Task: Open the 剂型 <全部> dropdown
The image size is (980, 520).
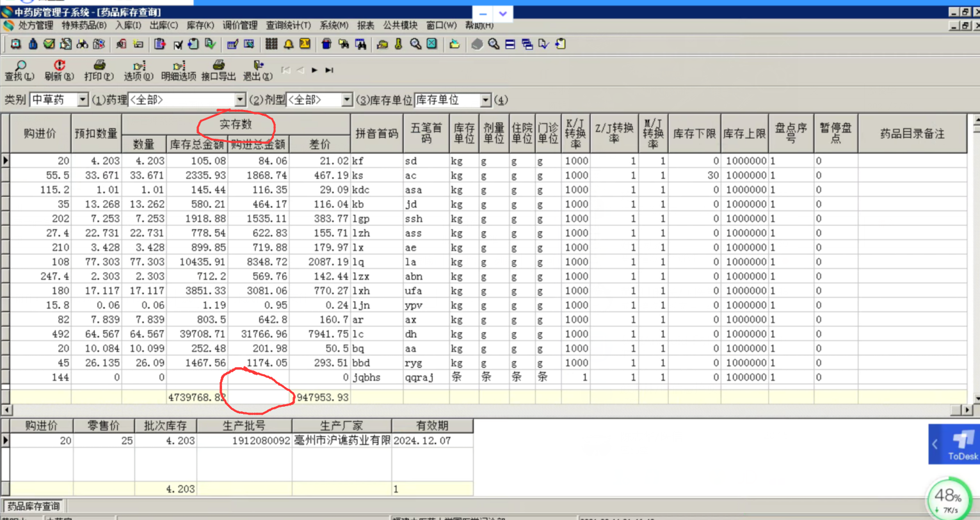Action: click(346, 100)
